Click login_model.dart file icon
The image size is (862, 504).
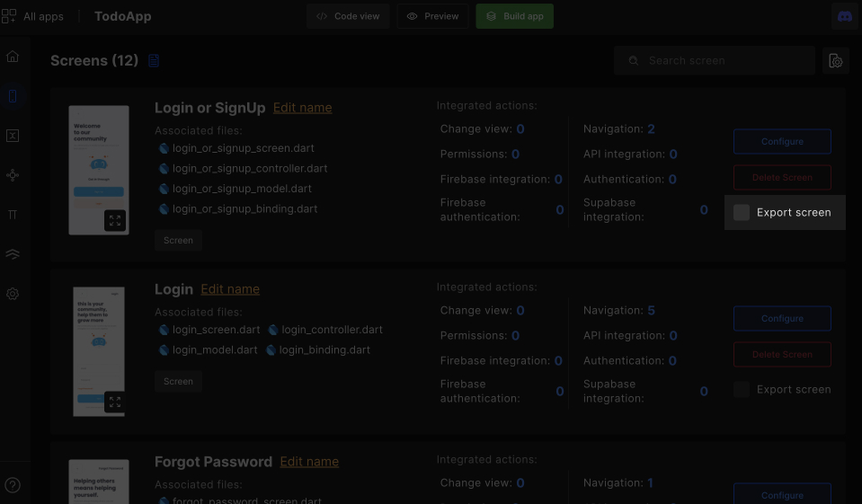coord(164,350)
